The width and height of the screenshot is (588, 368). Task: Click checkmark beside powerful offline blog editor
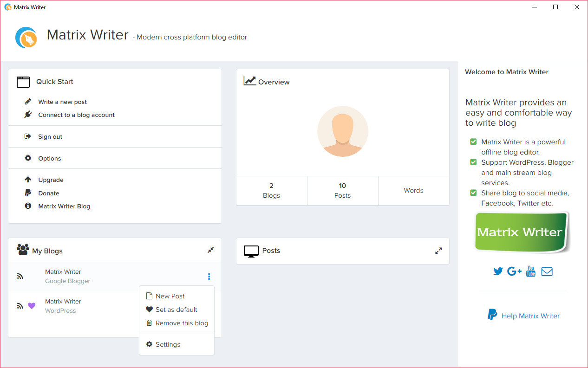pos(473,142)
